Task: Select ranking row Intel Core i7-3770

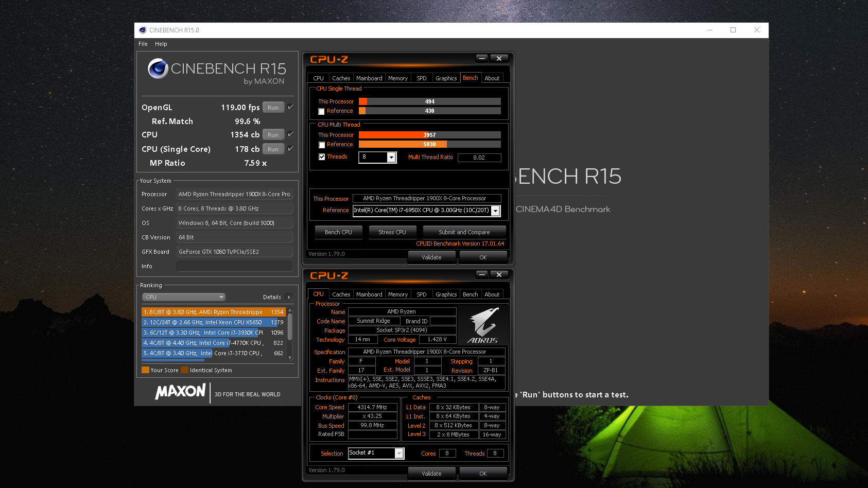Action: tap(213, 353)
